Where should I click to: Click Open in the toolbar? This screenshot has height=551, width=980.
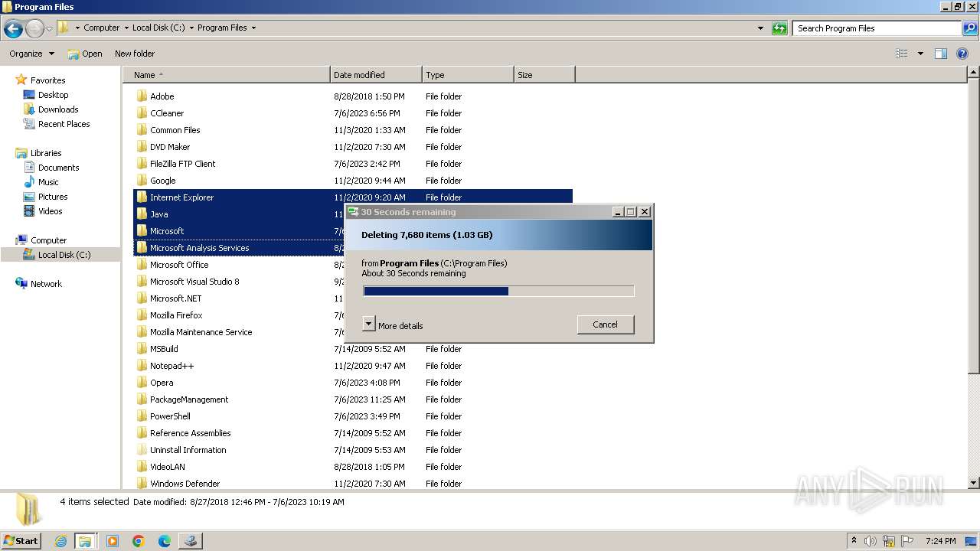pos(85,54)
